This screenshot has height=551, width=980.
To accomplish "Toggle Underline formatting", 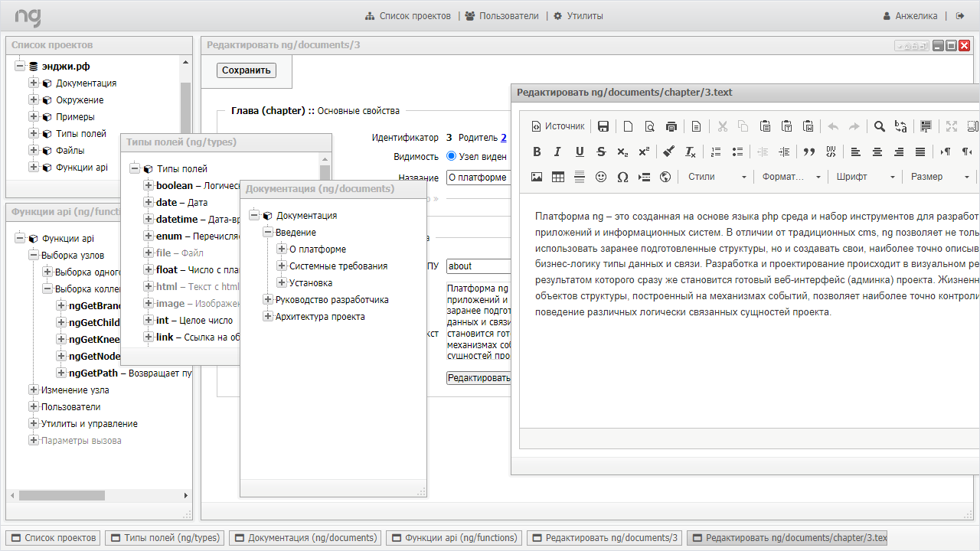I will pyautogui.click(x=580, y=152).
